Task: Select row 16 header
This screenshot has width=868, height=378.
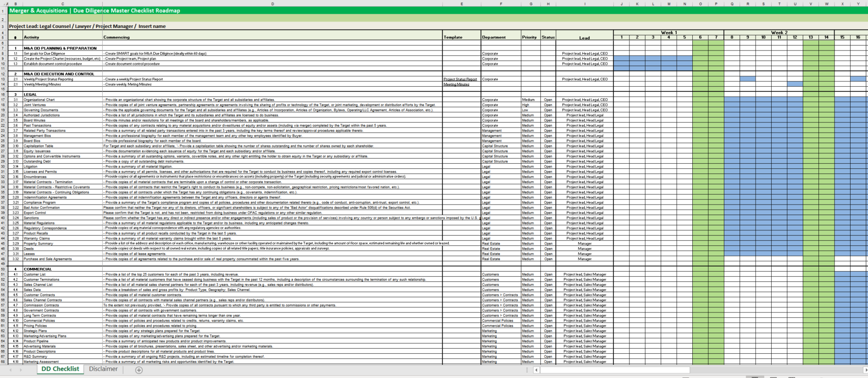Action: pos(4,94)
